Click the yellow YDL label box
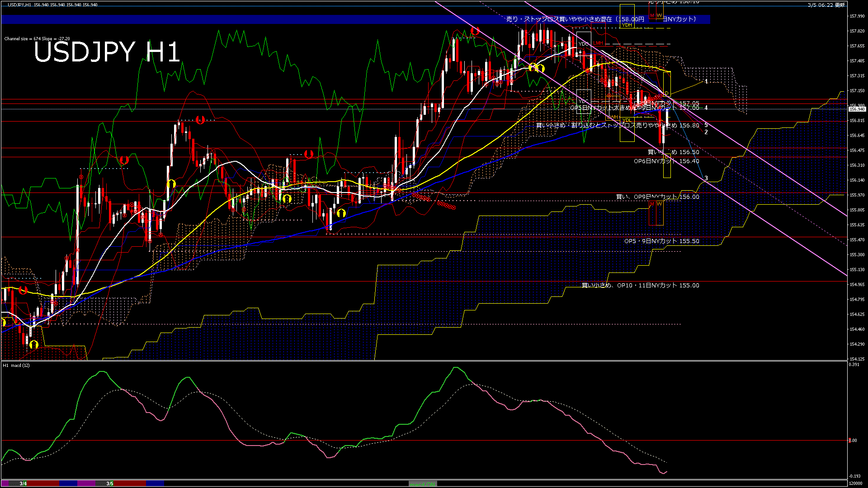The width and height of the screenshot is (868, 488). pyautogui.click(x=627, y=120)
